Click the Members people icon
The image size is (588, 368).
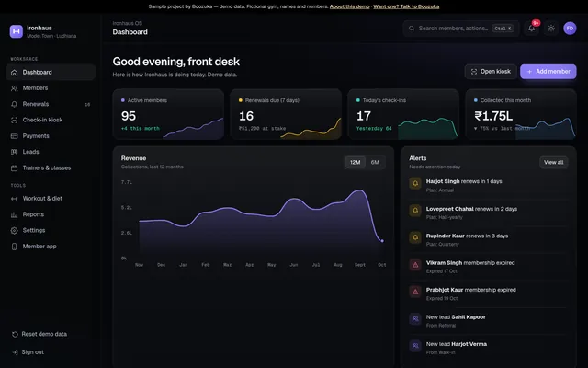point(15,88)
